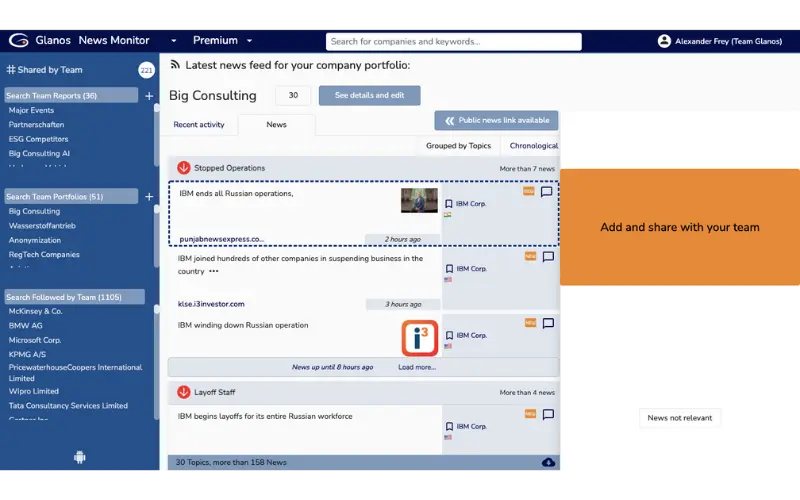This screenshot has width=800, height=500.
Task: Open KPMG A/S in followed list
Action: click(27, 354)
